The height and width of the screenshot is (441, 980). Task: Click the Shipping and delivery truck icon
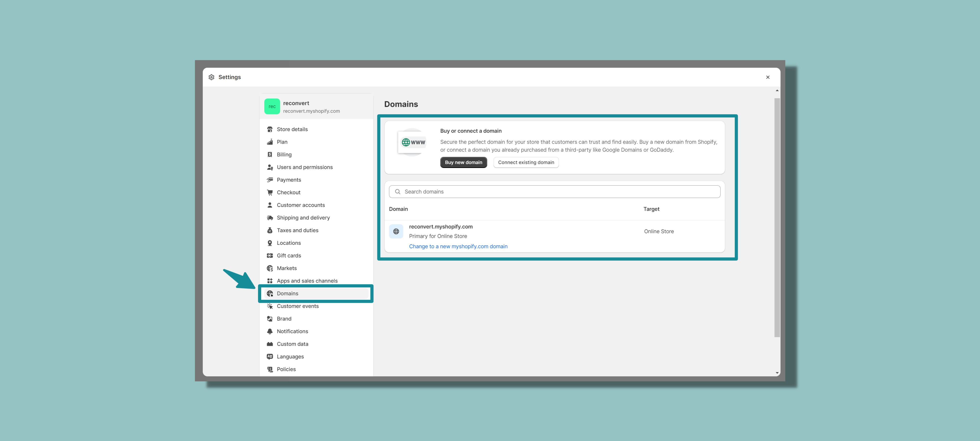coord(270,218)
